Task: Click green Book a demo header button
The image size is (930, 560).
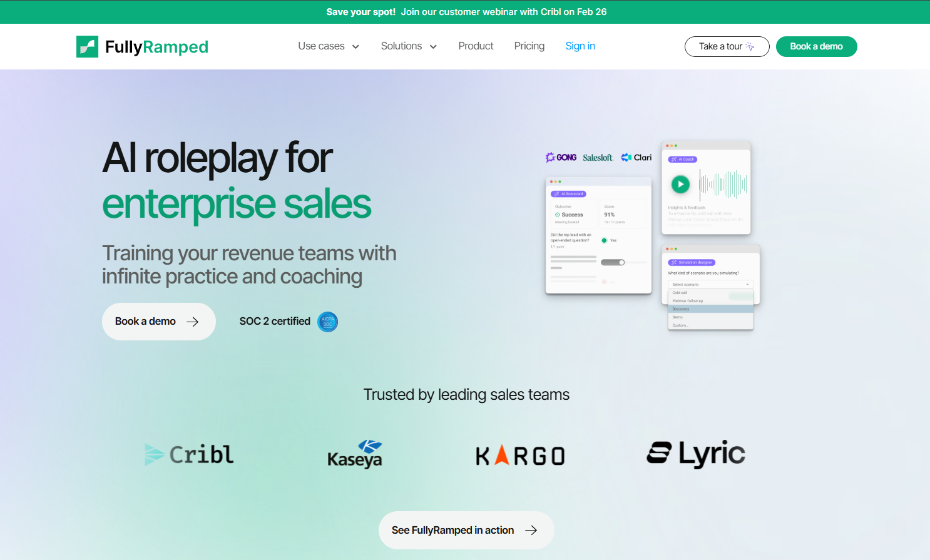Action: tap(817, 46)
